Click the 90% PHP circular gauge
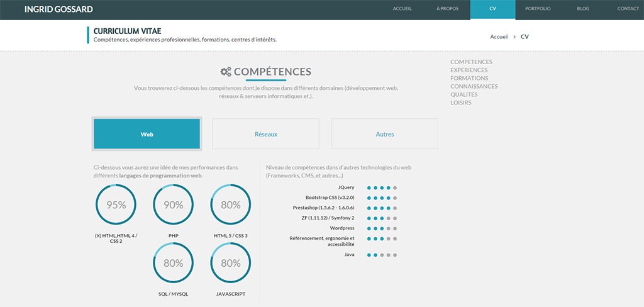644x307 pixels. tap(174, 204)
